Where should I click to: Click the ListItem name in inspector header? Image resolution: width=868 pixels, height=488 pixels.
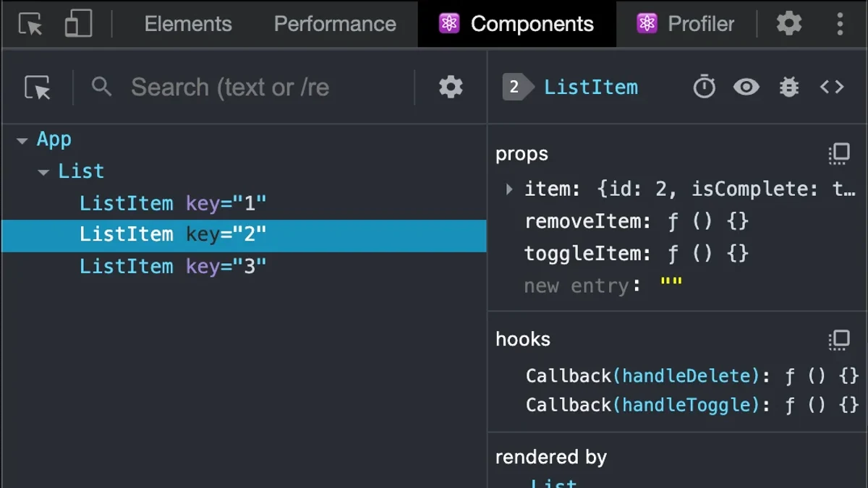[x=591, y=87]
